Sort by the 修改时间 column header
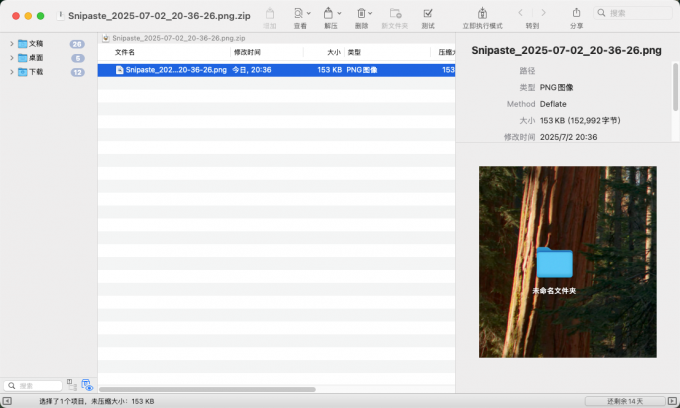The height and width of the screenshot is (408, 680). pos(247,52)
